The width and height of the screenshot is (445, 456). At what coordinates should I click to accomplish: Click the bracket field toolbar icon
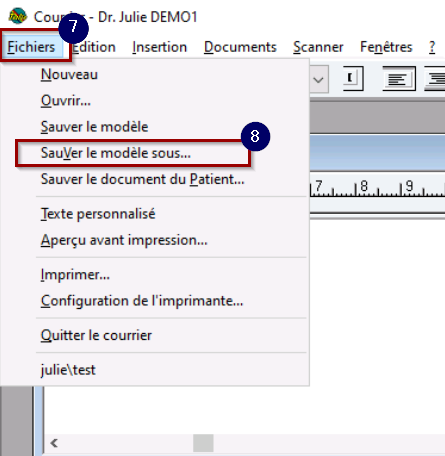(x=353, y=79)
